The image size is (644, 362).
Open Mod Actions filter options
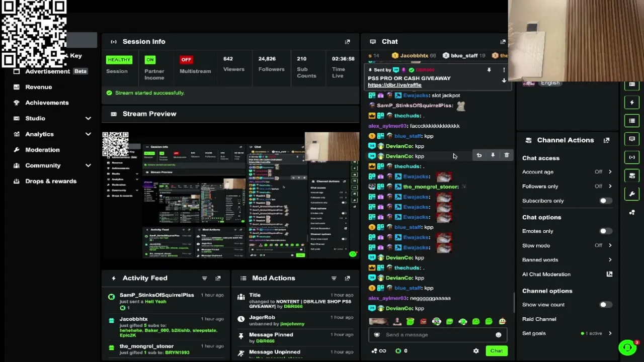pyautogui.click(x=334, y=278)
